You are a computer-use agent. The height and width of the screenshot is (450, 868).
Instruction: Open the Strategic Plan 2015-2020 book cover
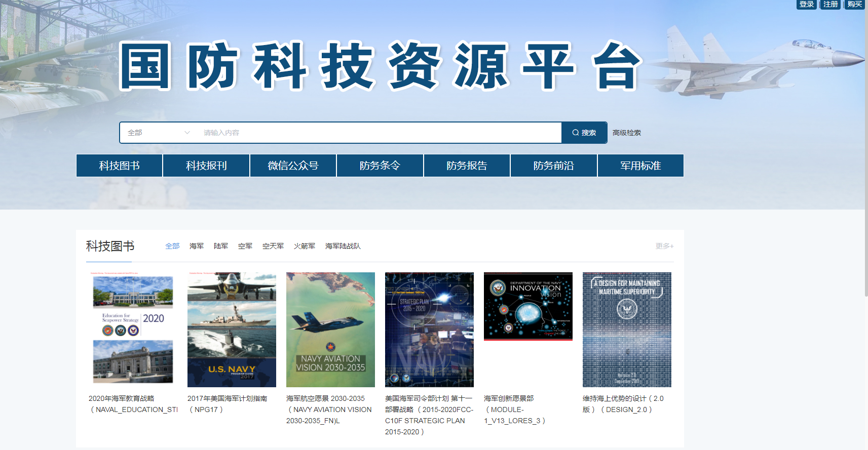[429, 330]
